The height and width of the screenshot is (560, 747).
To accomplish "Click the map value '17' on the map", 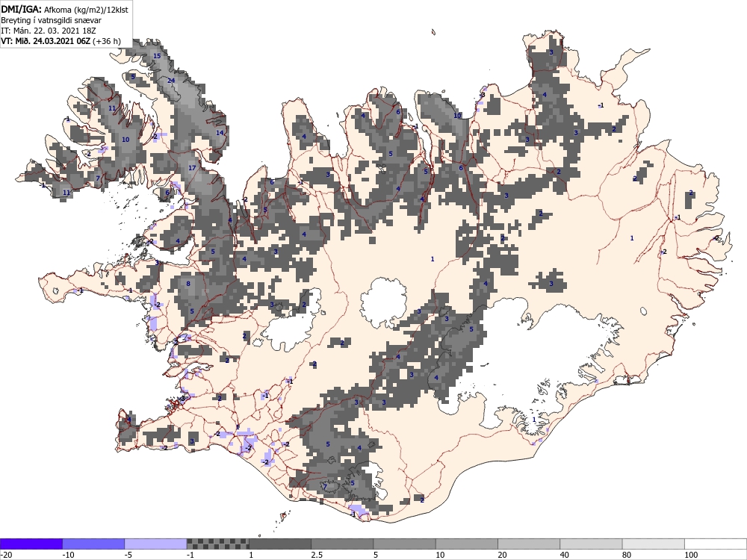I will (192, 167).
